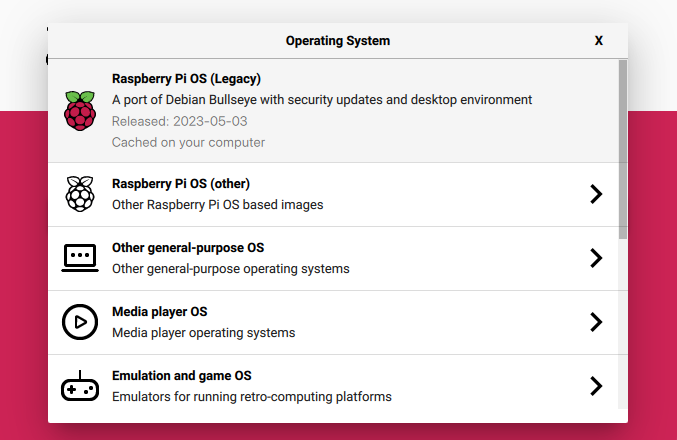Click the OS list vertical scrollbar thumb
677x440 pixels.
623,149
